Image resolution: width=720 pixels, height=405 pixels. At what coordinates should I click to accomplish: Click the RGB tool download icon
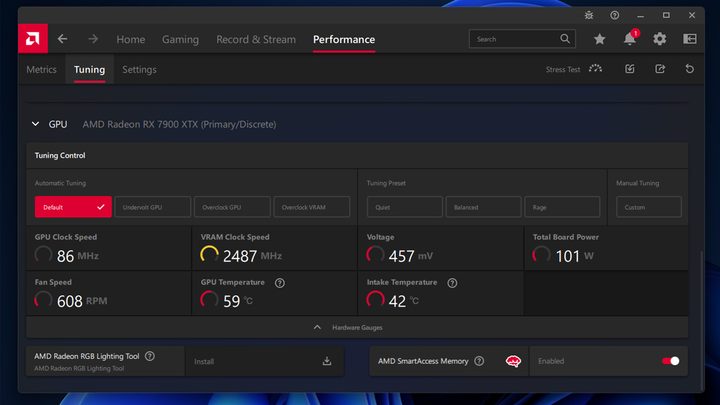[x=327, y=361]
